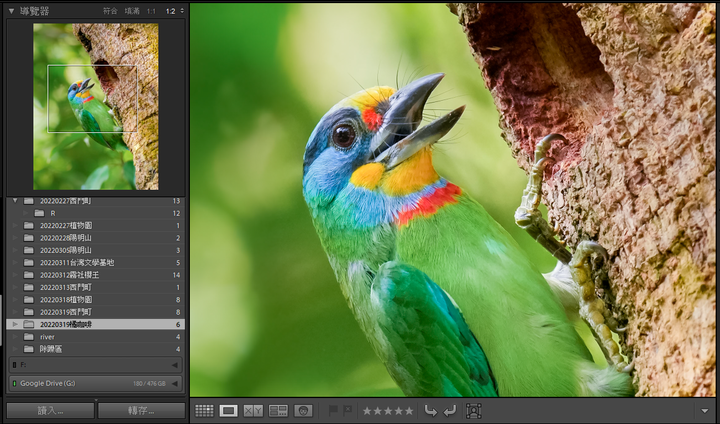This screenshot has height=424, width=720.
Task: Select folder 20220305陽明山
Action: click(96, 250)
